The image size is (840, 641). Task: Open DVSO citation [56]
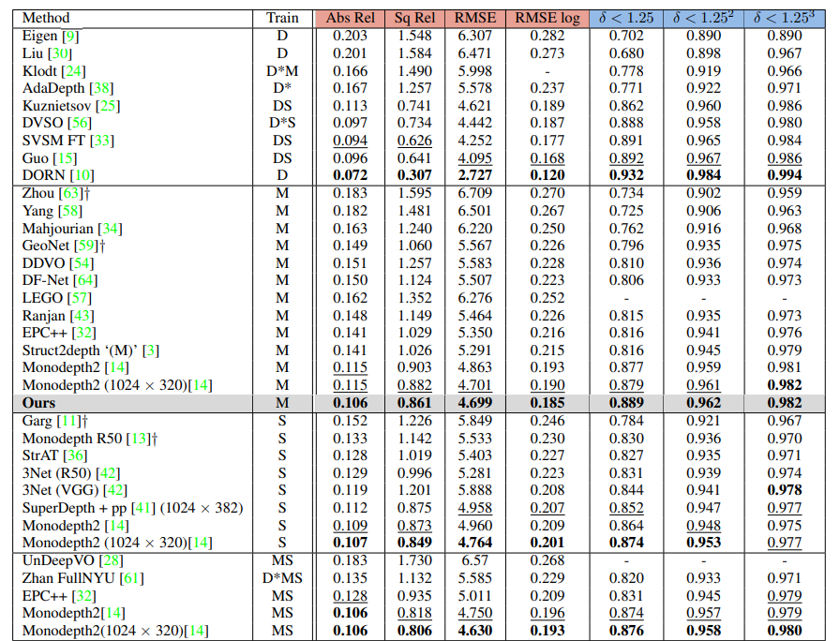(79, 123)
